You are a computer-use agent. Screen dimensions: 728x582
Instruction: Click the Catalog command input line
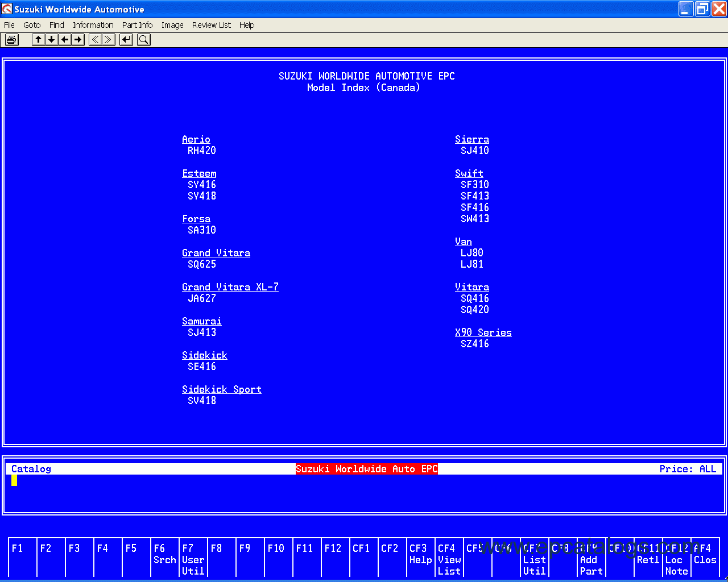pos(364,480)
